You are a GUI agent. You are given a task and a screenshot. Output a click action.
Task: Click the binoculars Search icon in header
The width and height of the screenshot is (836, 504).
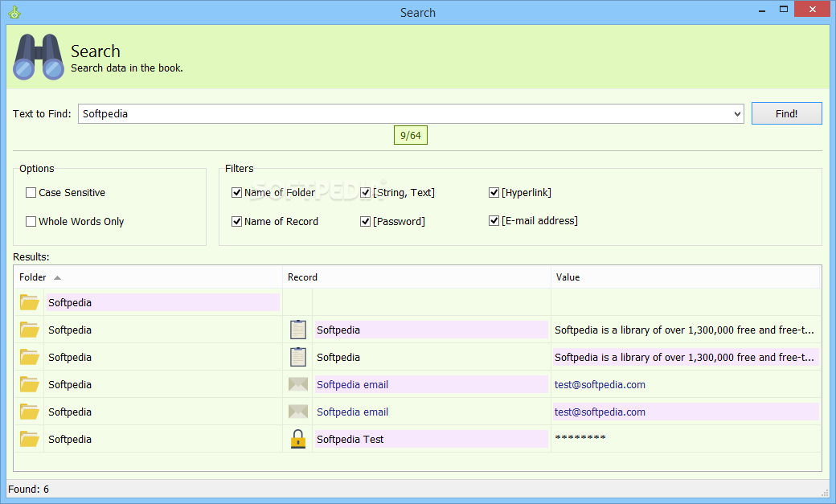pyautogui.click(x=39, y=57)
